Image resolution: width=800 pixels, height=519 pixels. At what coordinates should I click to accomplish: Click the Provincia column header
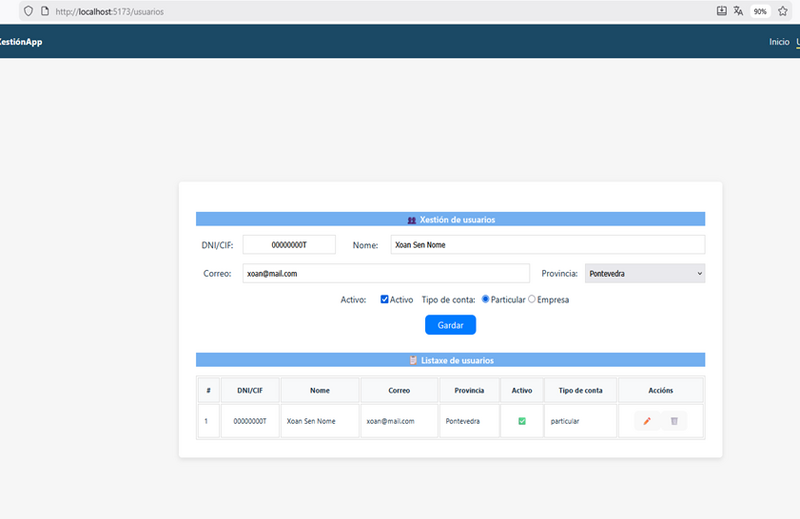pos(469,390)
